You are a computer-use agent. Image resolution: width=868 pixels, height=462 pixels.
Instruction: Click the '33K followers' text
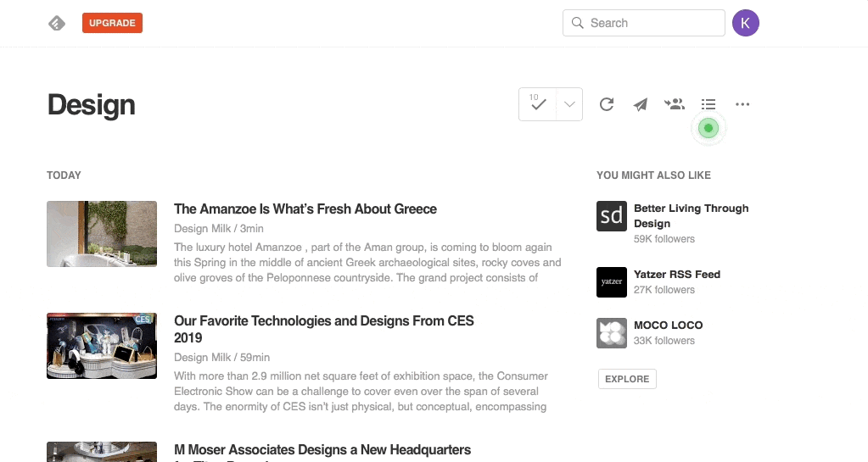point(664,341)
